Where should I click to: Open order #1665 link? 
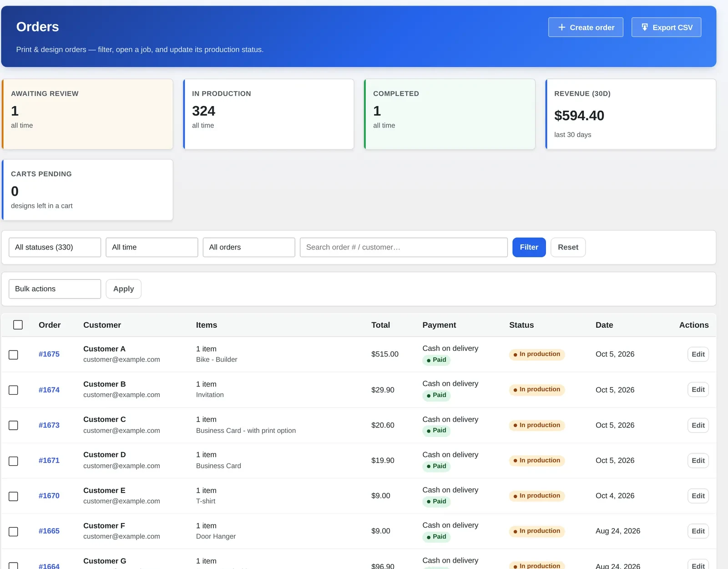(x=49, y=531)
